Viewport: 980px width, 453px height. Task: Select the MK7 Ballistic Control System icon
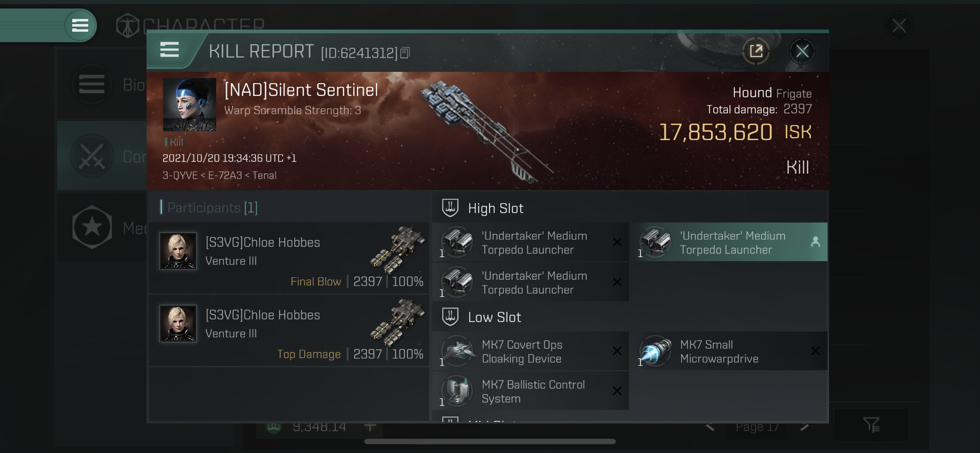pyautogui.click(x=458, y=391)
